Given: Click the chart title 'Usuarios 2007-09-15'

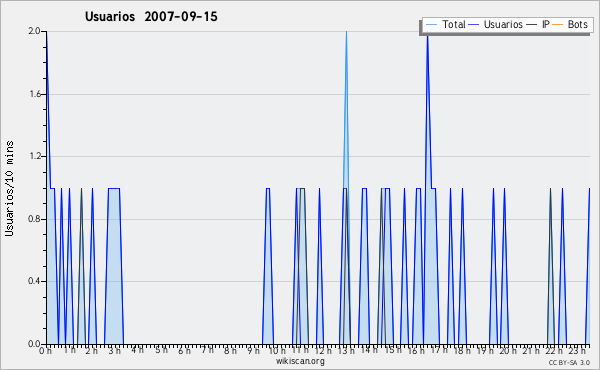Looking at the screenshot, I should (x=151, y=16).
